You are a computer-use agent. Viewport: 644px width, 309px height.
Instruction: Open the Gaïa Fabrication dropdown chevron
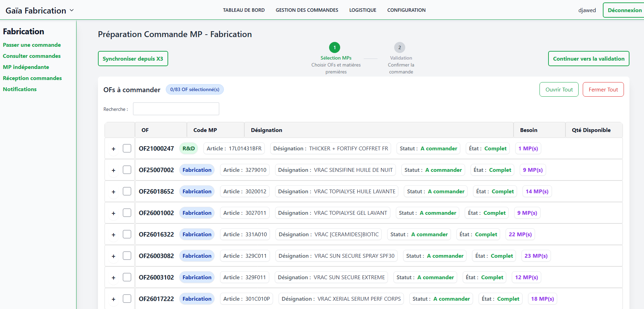tap(72, 10)
